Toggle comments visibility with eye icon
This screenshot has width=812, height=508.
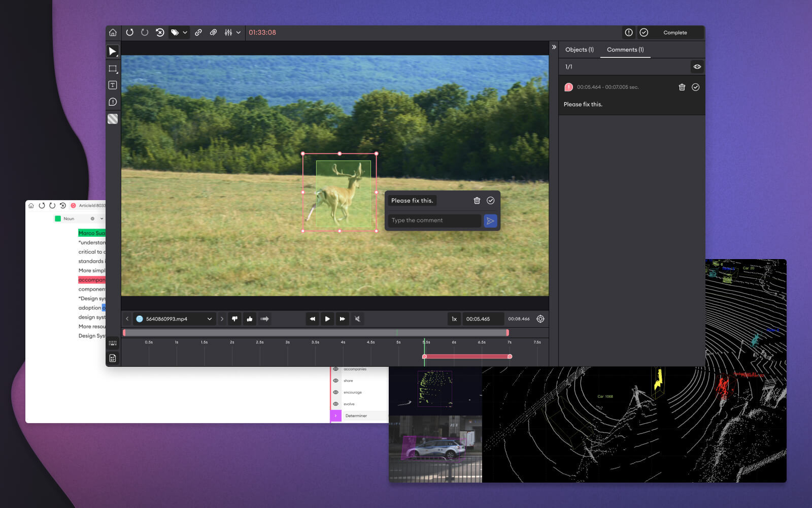pos(697,67)
